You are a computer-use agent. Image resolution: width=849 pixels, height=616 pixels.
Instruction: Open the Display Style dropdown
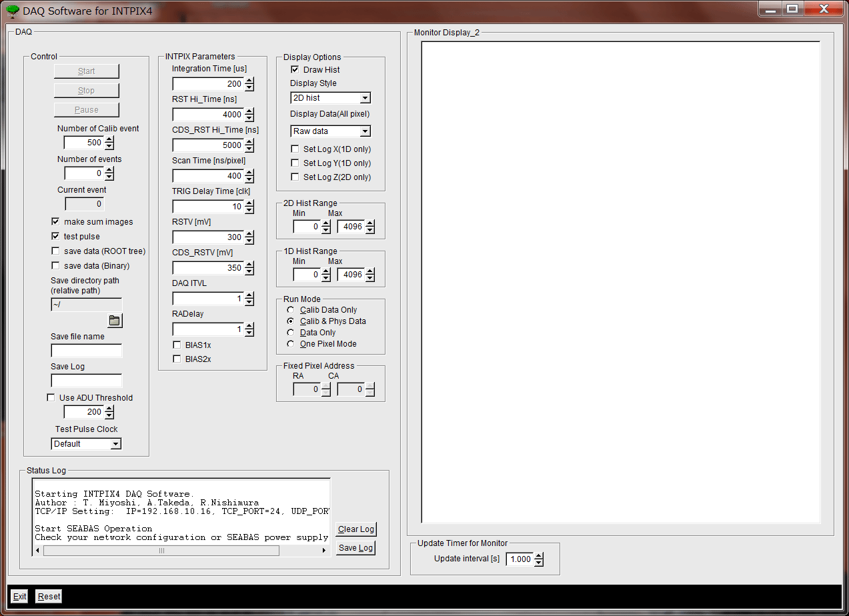tap(365, 98)
